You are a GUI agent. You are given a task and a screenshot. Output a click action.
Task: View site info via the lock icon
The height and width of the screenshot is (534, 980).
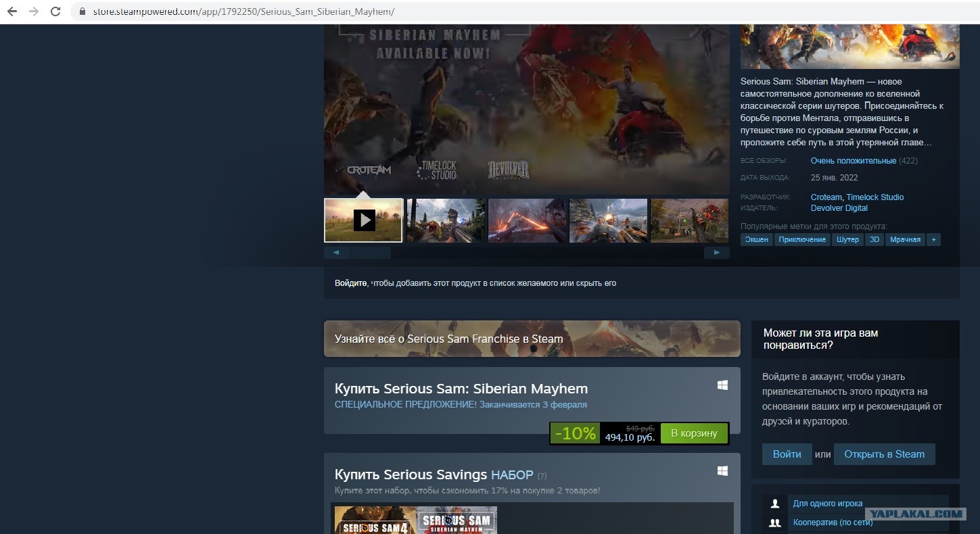coord(83,12)
